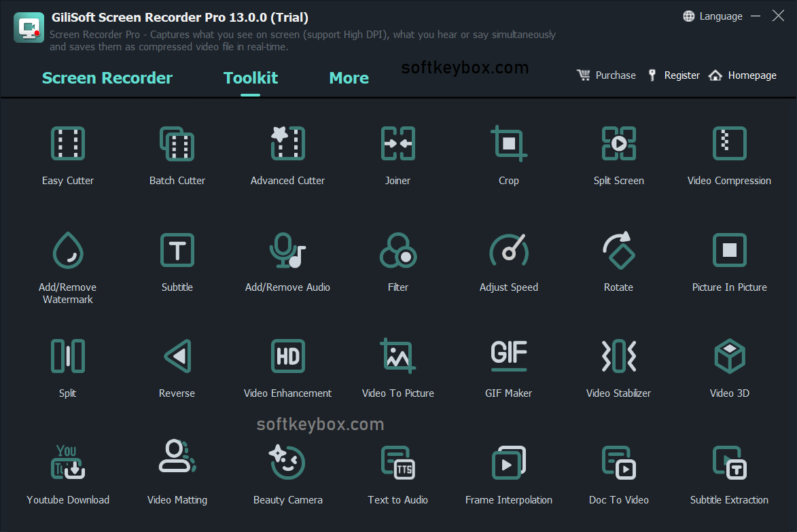Launch the Joiner tool
Image resolution: width=797 pixels, height=532 pixels.
(x=397, y=153)
